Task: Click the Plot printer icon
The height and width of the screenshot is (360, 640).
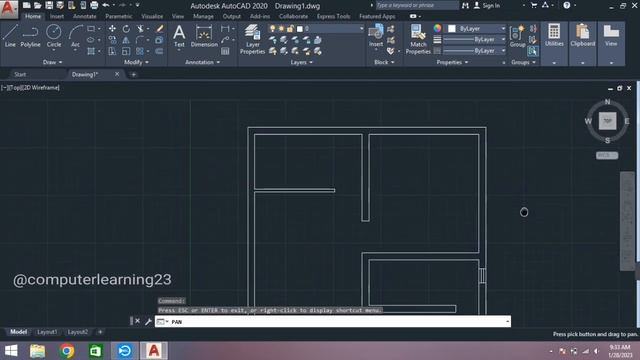Action: pyautogui.click(x=94, y=5)
